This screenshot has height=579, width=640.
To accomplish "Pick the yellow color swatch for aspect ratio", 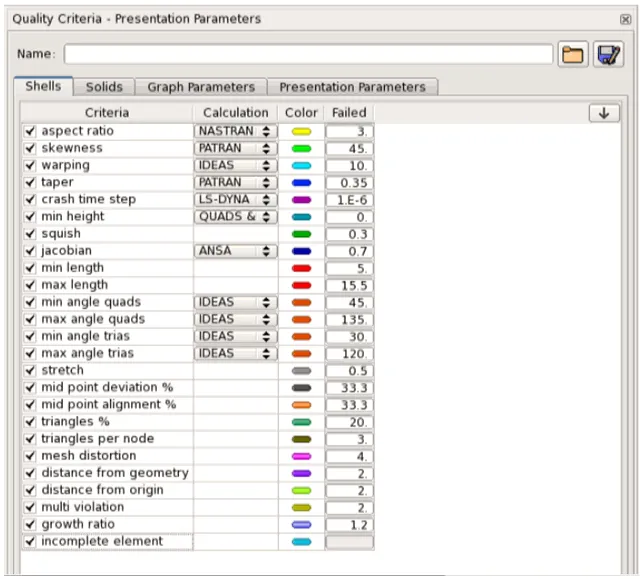I will (x=302, y=132).
